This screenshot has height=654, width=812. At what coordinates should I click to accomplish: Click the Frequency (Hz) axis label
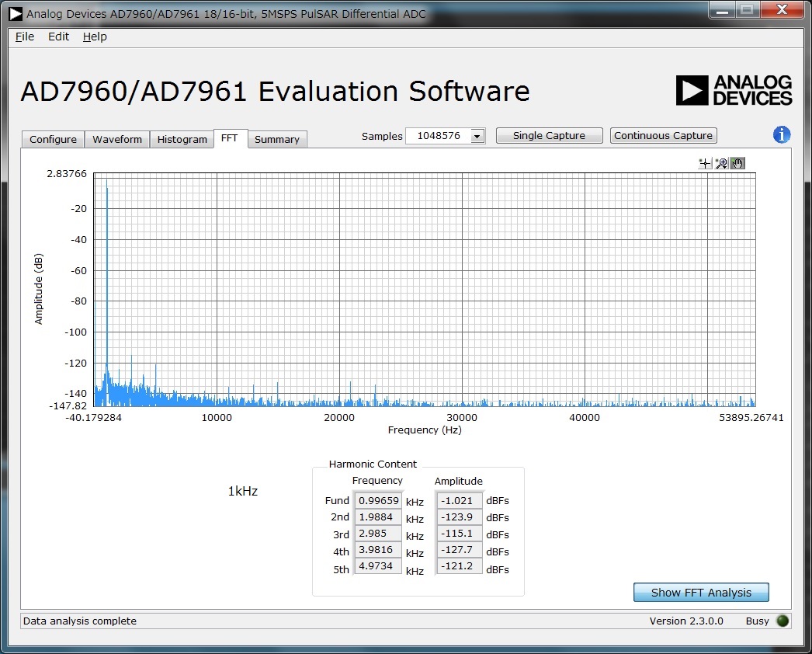click(425, 430)
